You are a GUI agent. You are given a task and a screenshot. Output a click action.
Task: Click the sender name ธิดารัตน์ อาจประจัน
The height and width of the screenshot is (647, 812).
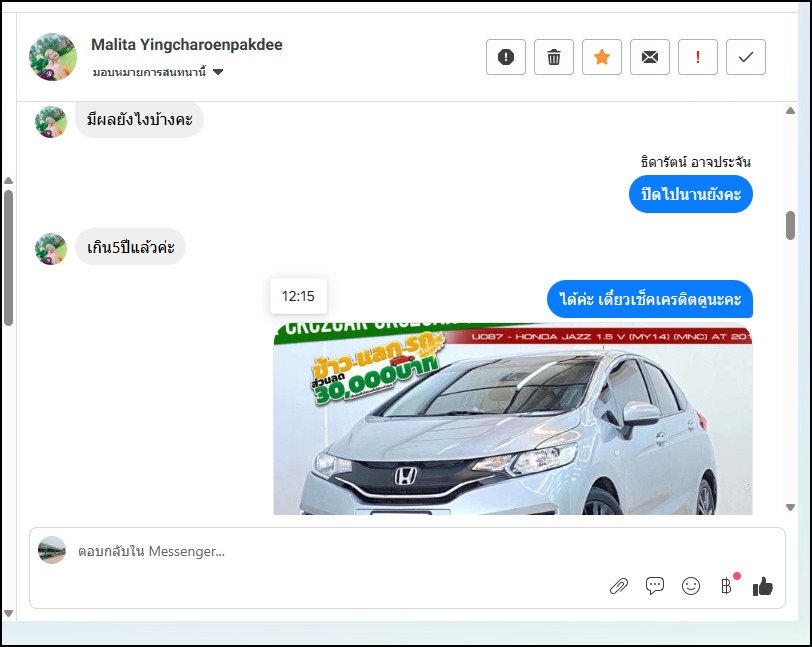[x=695, y=162]
